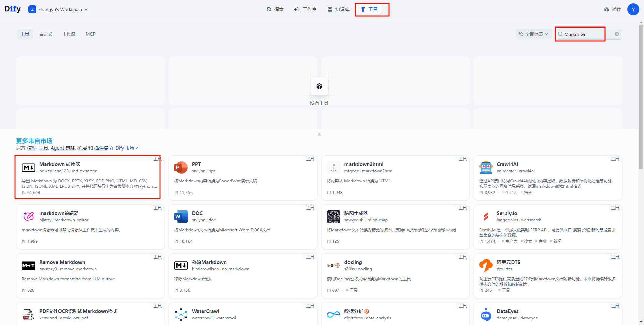Click the docling plugin icon
Viewport: 644px width, 325px height.
334,265
